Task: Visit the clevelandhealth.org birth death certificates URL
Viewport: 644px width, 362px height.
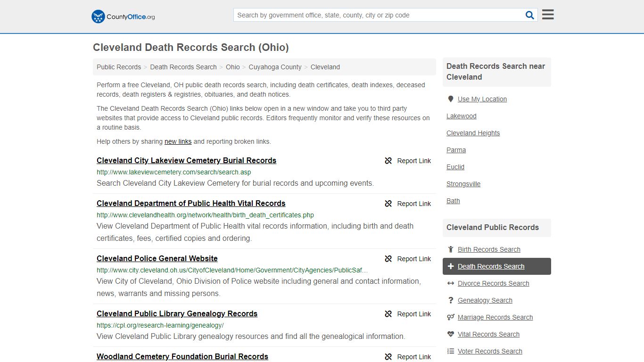Action: [205, 215]
